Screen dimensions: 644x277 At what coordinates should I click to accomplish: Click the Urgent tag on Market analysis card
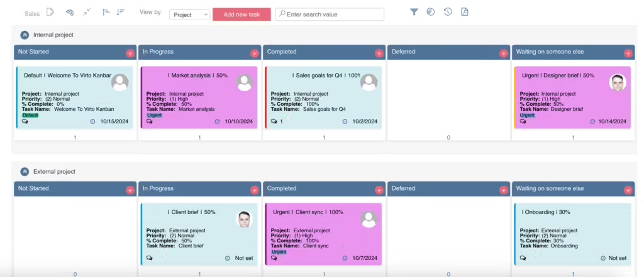click(154, 115)
